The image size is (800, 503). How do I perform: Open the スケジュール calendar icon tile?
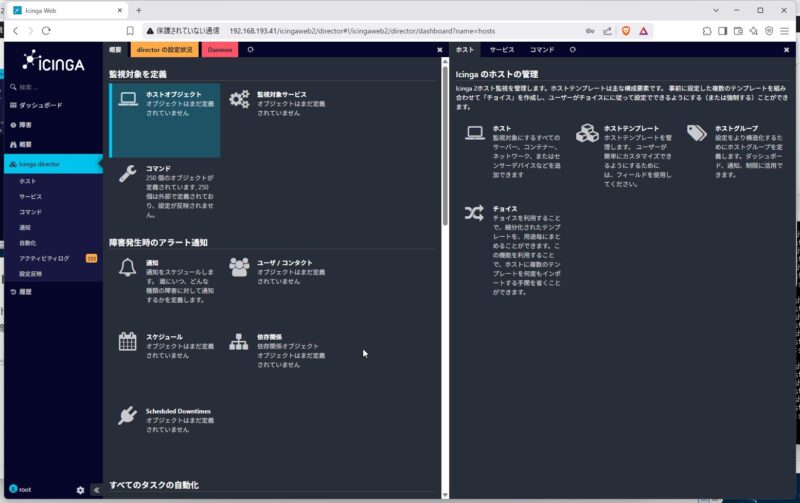click(128, 341)
